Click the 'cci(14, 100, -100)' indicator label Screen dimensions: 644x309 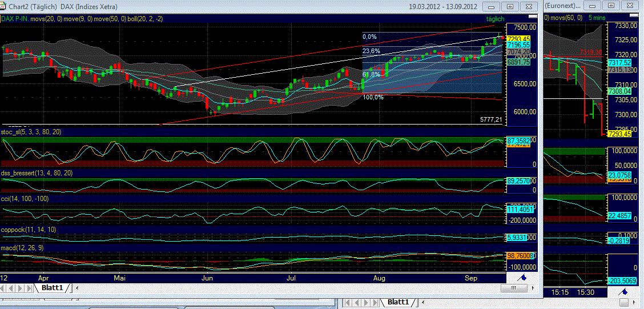[24, 198]
